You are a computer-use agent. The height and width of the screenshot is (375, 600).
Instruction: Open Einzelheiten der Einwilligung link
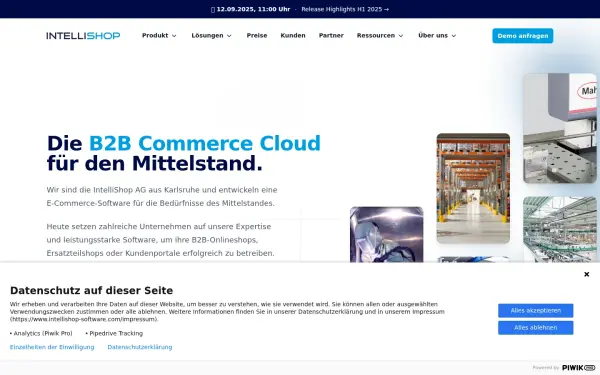click(x=52, y=347)
